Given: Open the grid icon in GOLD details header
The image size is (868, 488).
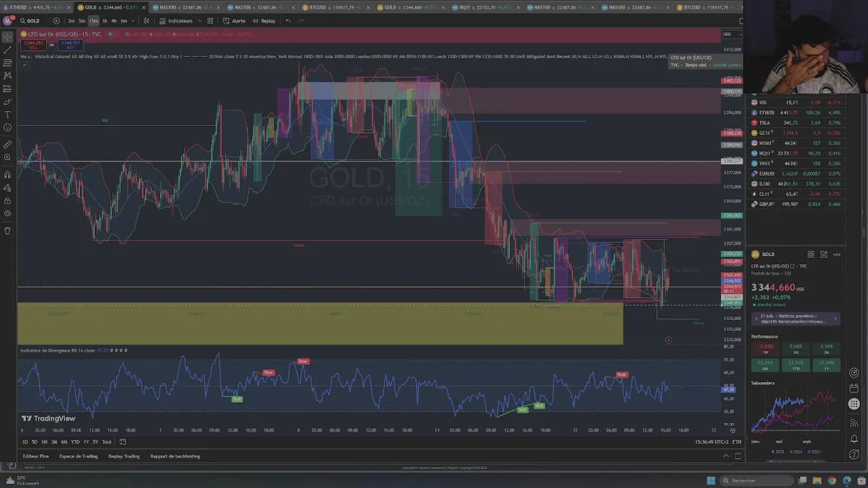Looking at the screenshot, I should (x=810, y=254).
